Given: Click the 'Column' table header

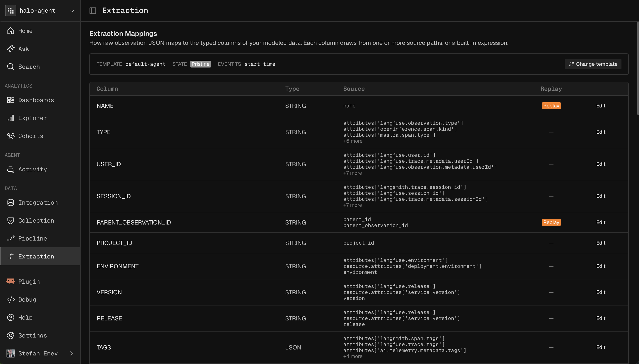Looking at the screenshot, I should tap(107, 89).
